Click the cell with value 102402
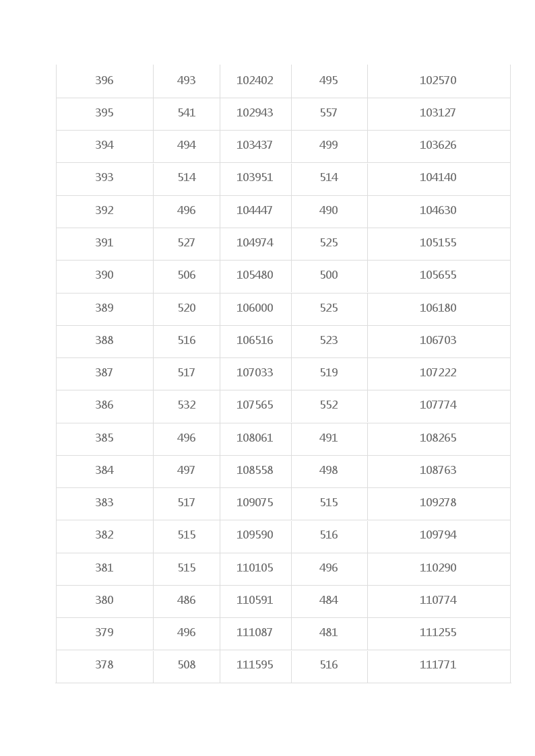This screenshot has height=756, width=535. point(255,81)
